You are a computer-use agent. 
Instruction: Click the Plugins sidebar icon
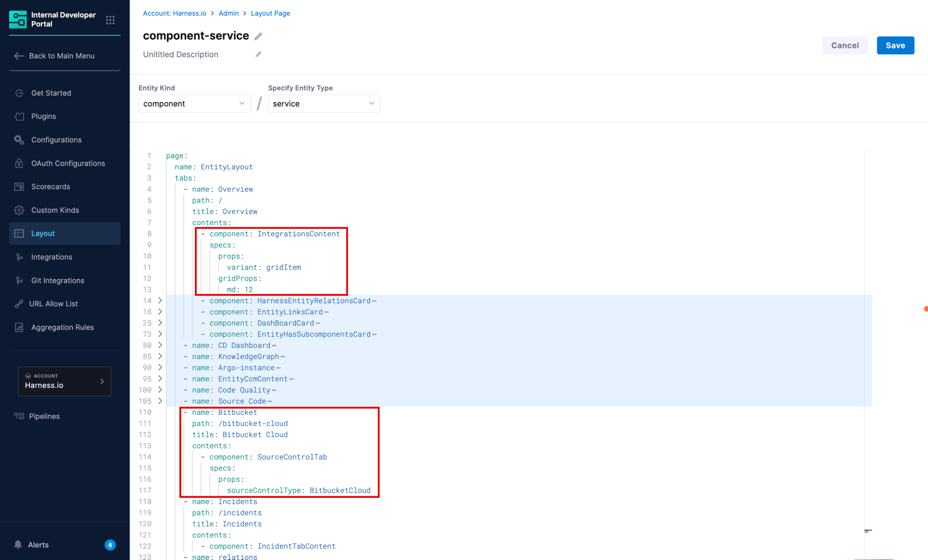[19, 117]
